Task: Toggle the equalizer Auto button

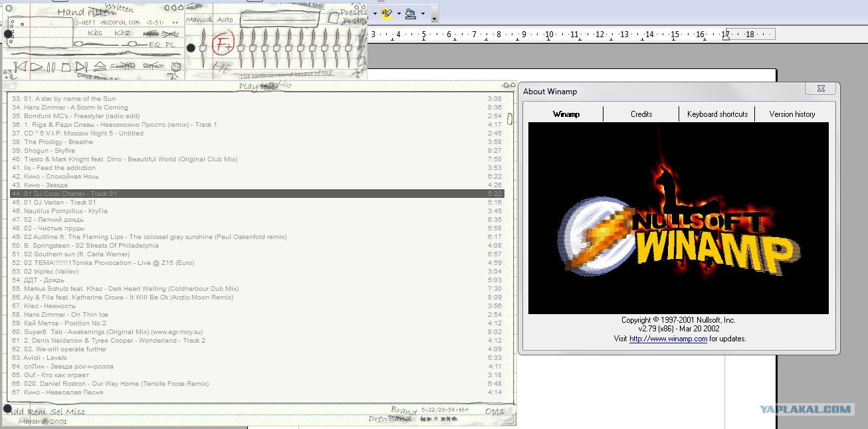Action: point(225,20)
